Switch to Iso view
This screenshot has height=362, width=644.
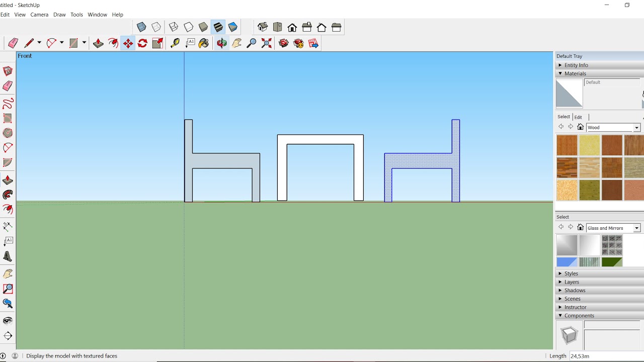pos(263,27)
